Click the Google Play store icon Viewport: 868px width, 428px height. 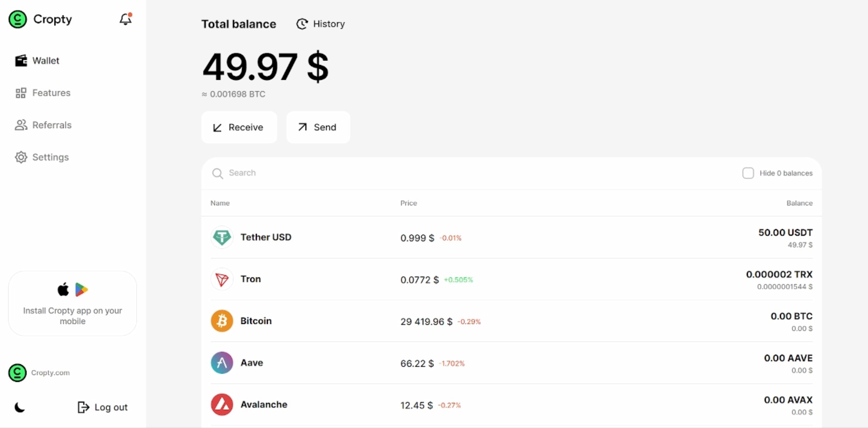[x=81, y=290]
